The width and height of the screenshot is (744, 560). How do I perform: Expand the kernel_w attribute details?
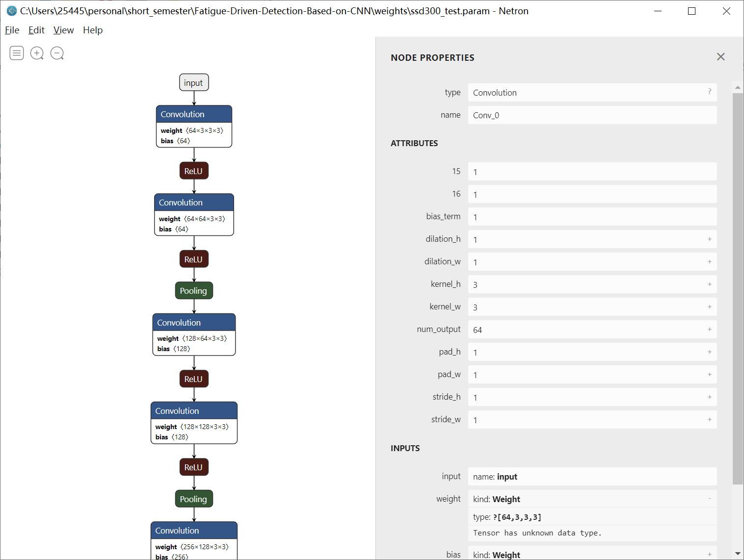[710, 307]
